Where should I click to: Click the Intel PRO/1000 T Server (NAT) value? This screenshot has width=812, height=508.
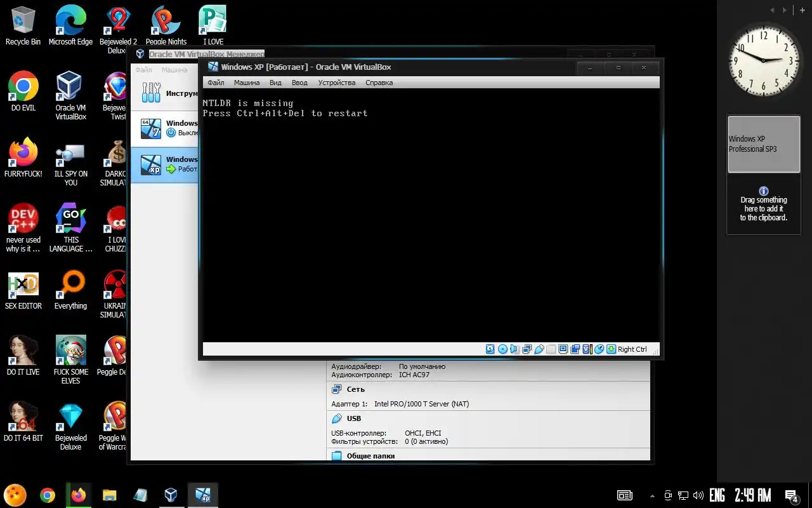click(422, 404)
